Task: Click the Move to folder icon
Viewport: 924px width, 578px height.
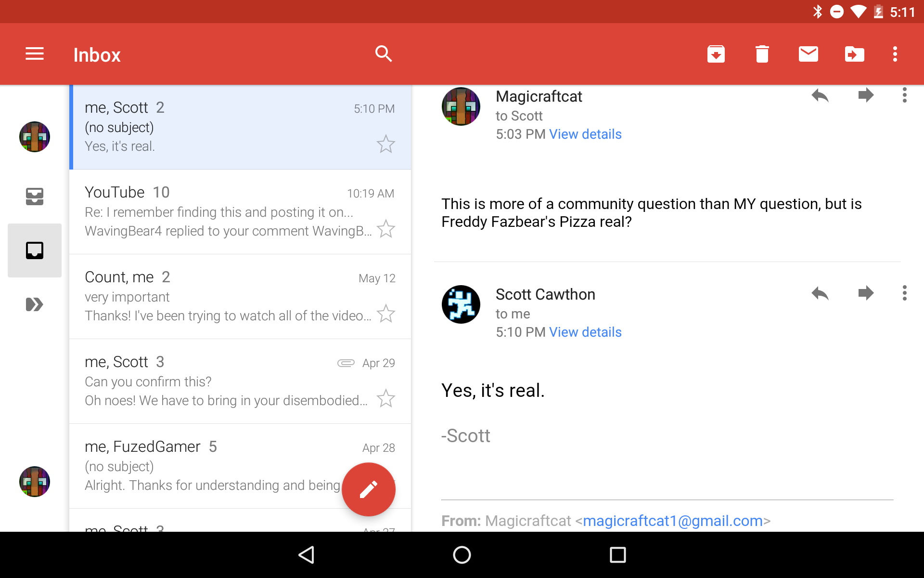Action: click(x=855, y=54)
